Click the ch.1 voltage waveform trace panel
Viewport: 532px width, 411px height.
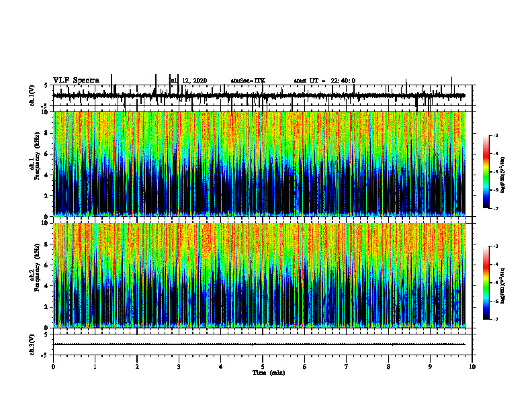click(263, 95)
